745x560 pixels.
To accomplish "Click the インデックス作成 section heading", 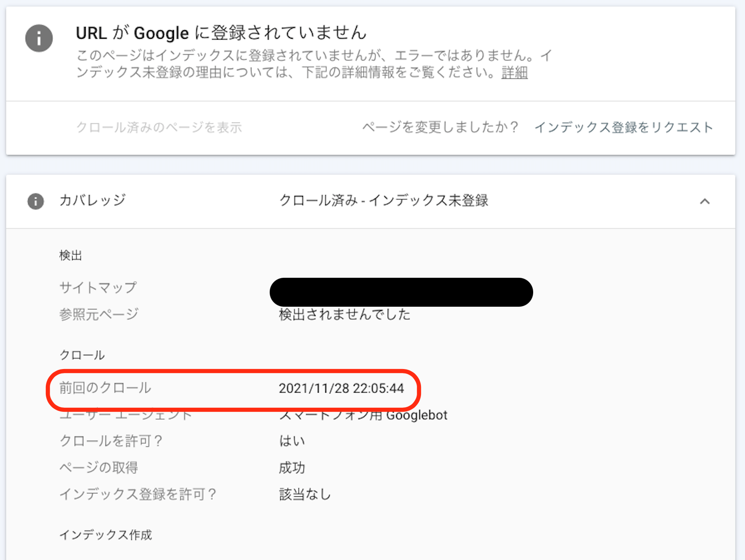I will [105, 535].
